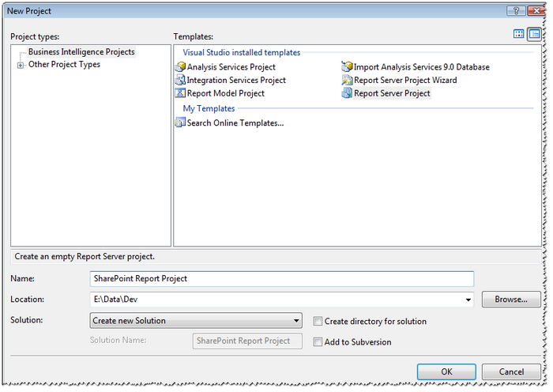This screenshot has width=553, height=392.
Task: Select the Report Server Project icon
Action: 347,93
